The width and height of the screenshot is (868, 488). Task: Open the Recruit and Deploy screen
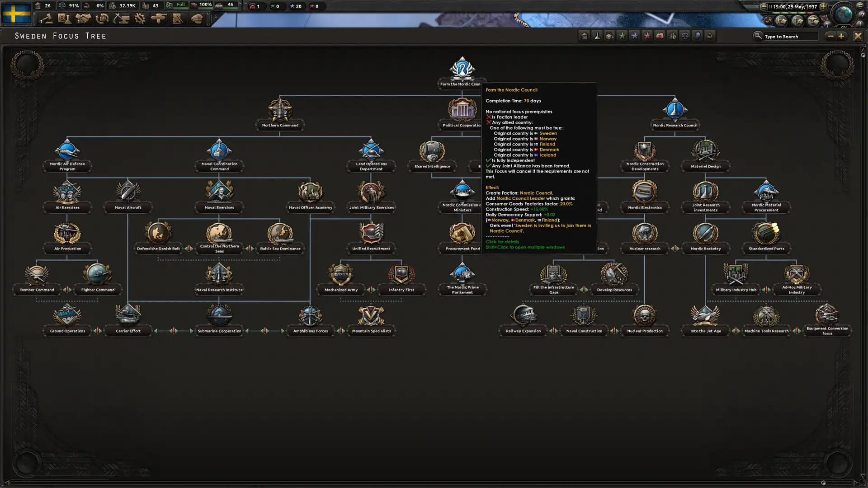point(159,19)
